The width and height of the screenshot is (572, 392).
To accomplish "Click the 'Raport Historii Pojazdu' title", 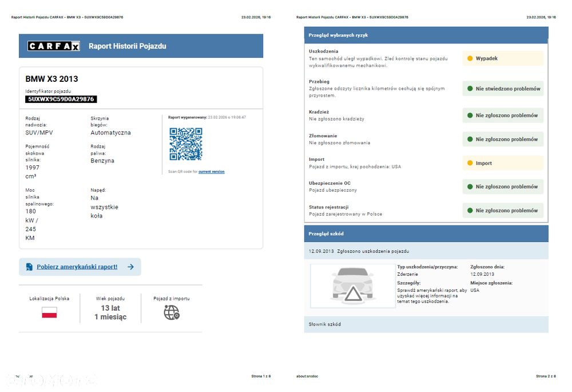I will [x=128, y=46].
